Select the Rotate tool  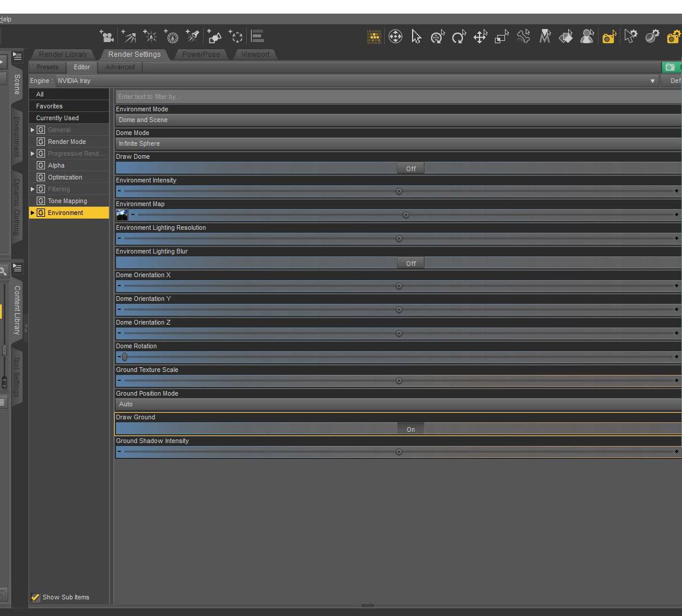pyautogui.click(x=459, y=37)
